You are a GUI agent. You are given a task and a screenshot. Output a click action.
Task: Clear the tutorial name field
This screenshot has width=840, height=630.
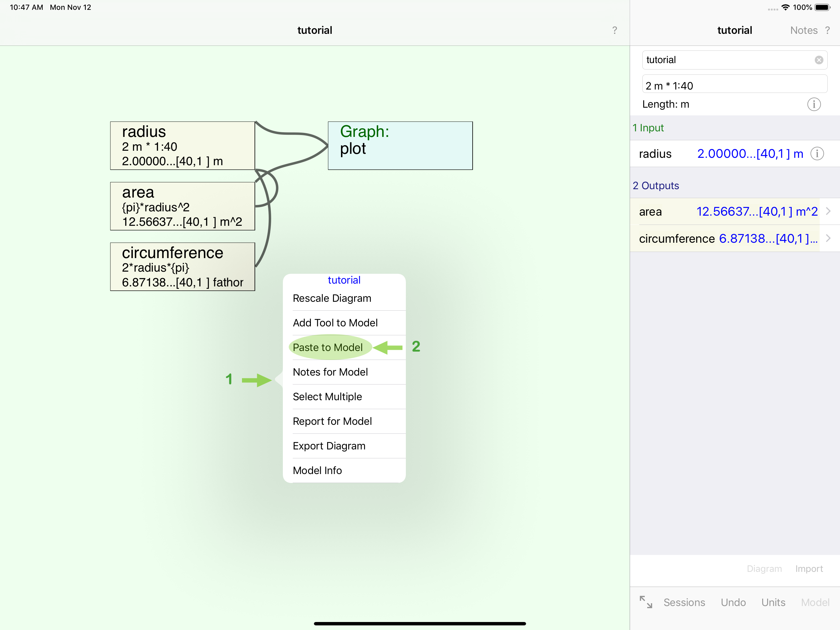819,60
